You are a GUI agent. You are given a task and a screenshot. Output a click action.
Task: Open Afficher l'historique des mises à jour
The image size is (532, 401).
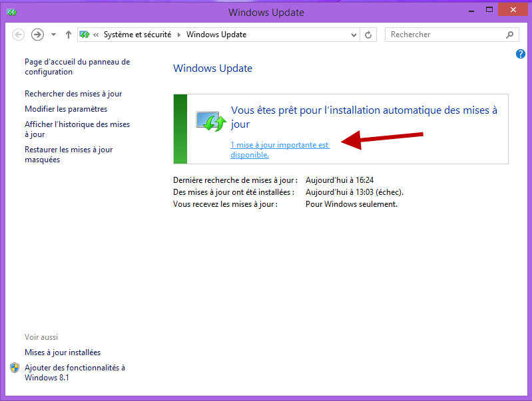[x=77, y=129]
